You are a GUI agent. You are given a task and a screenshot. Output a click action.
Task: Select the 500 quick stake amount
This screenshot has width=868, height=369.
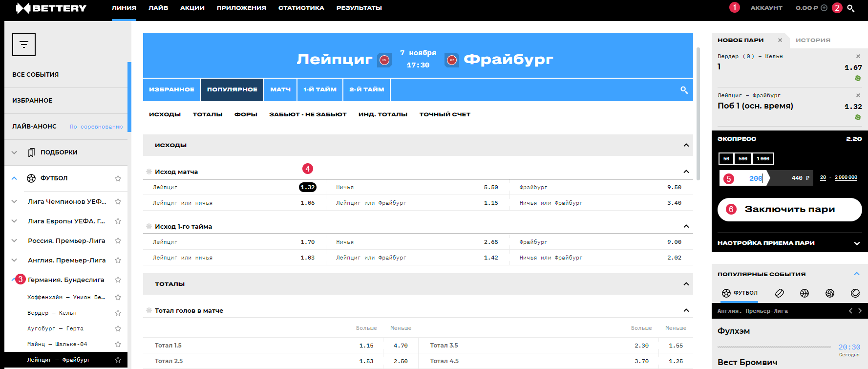(x=742, y=159)
